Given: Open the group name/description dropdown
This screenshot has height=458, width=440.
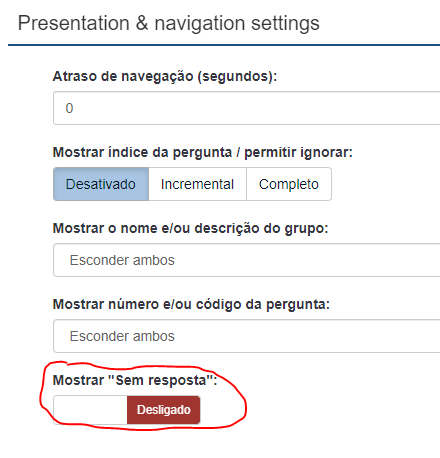Looking at the screenshot, I should point(247,260).
